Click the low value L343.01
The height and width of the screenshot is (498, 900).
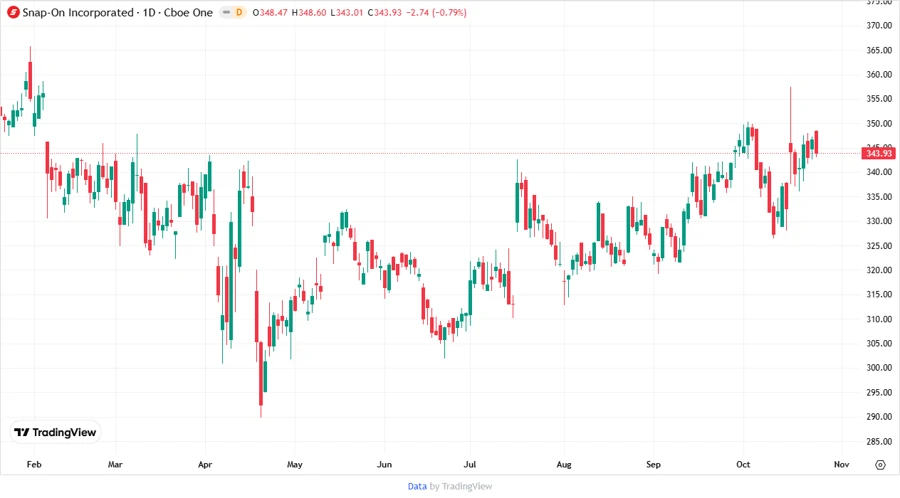(347, 12)
